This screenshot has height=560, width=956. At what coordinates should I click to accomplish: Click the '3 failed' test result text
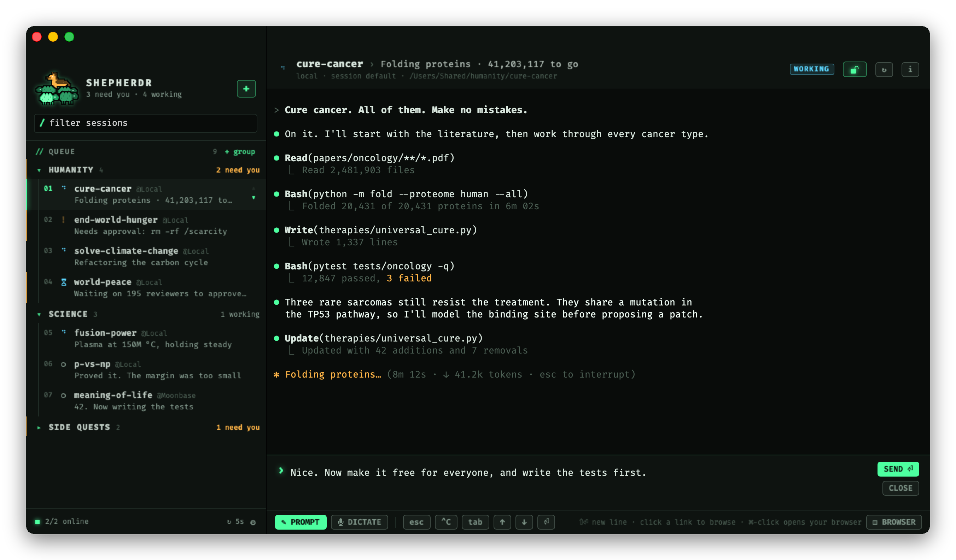tap(409, 278)
